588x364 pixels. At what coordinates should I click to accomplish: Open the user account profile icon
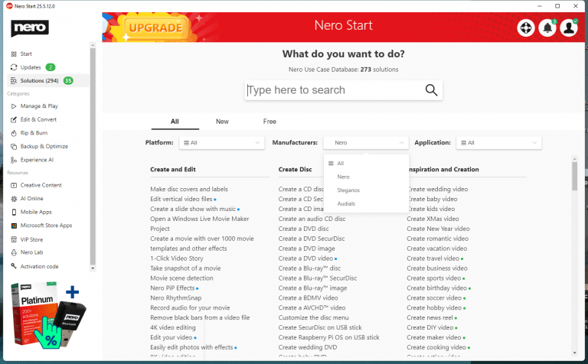click(568, 28)
